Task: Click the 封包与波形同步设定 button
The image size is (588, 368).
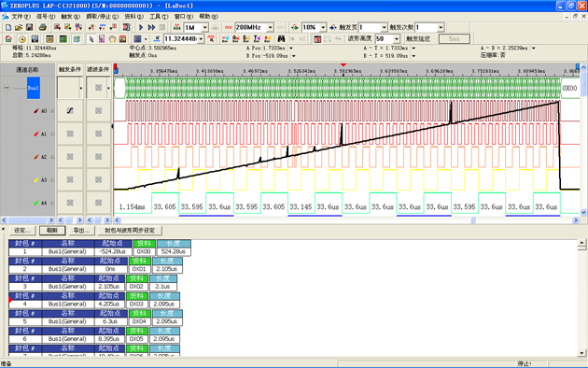Action: (x=130, y=231)
